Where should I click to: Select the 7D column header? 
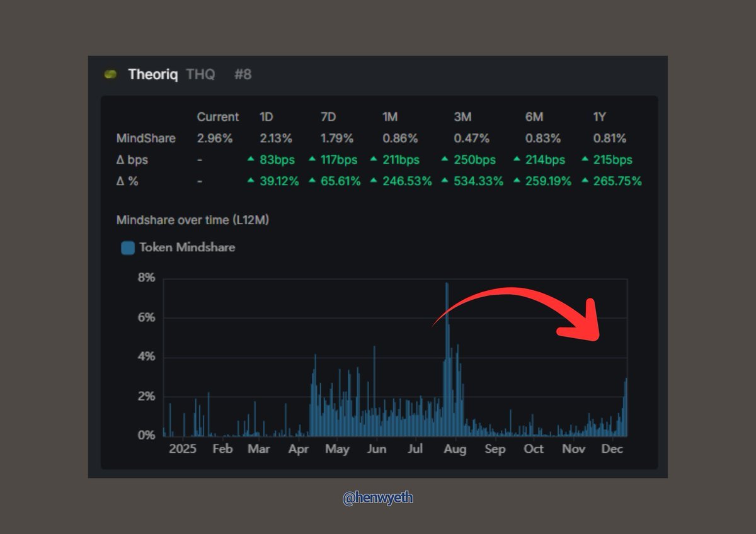tap(328, 116)
